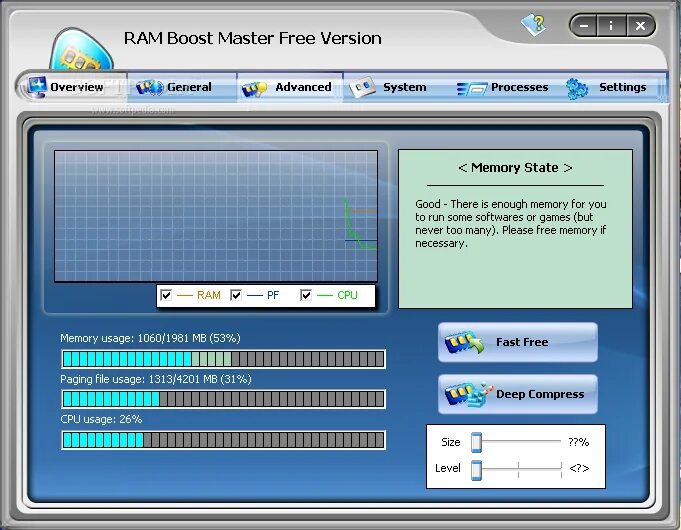The height and width of the screenshot is (530, 681).
Task: Click the orange RAM legend label
Action: click(208, 295)
